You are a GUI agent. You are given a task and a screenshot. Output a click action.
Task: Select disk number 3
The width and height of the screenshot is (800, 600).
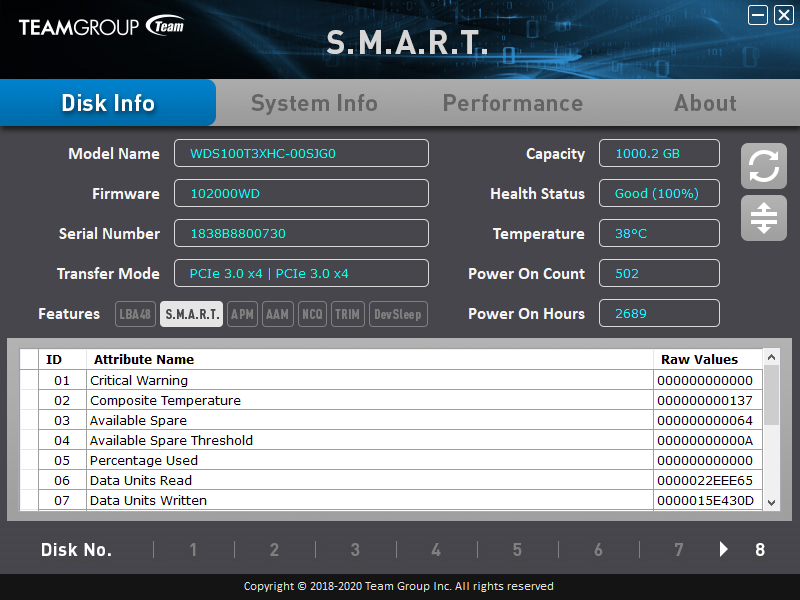(x=355, y=549)
